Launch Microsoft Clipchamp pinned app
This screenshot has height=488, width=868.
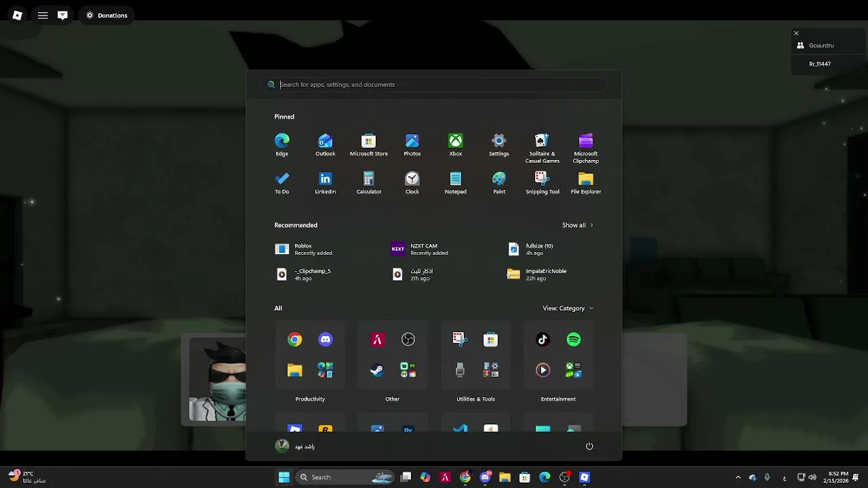click(586, 148)
